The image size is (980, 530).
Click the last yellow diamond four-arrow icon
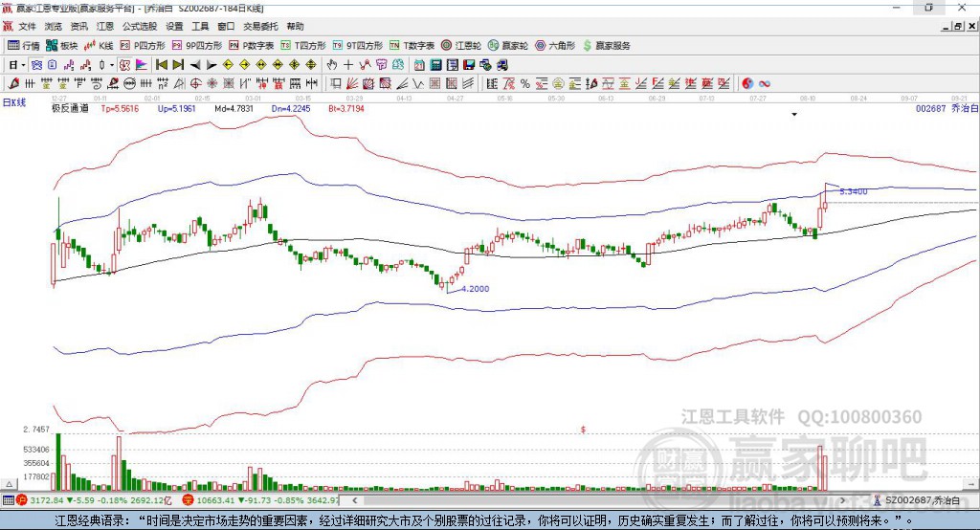311,65
